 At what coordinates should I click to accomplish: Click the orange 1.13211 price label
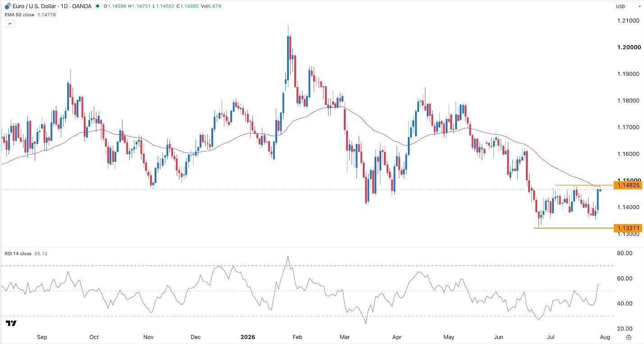[628, 228]
